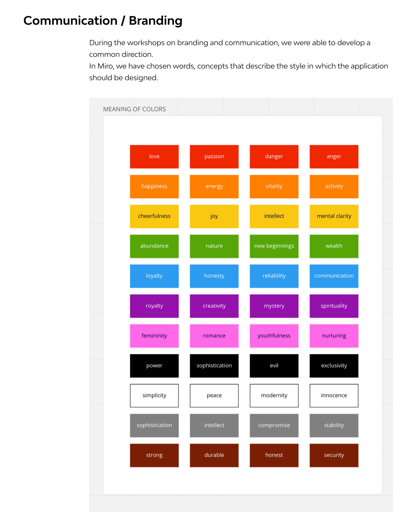Viewport: 420px width, 512px height.
Task: Select the black "evil" swatch
Action: [x=274, y=365]
